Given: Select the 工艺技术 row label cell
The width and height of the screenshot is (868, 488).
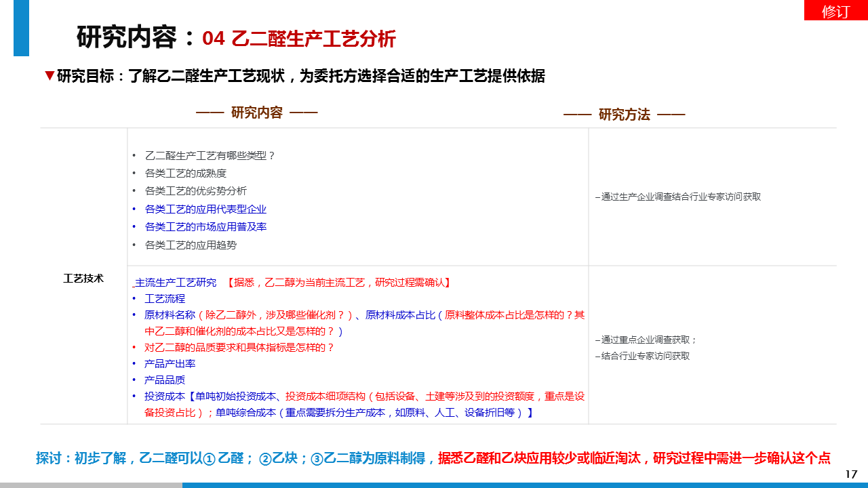Looking at the screenshot, I should 83,278.
